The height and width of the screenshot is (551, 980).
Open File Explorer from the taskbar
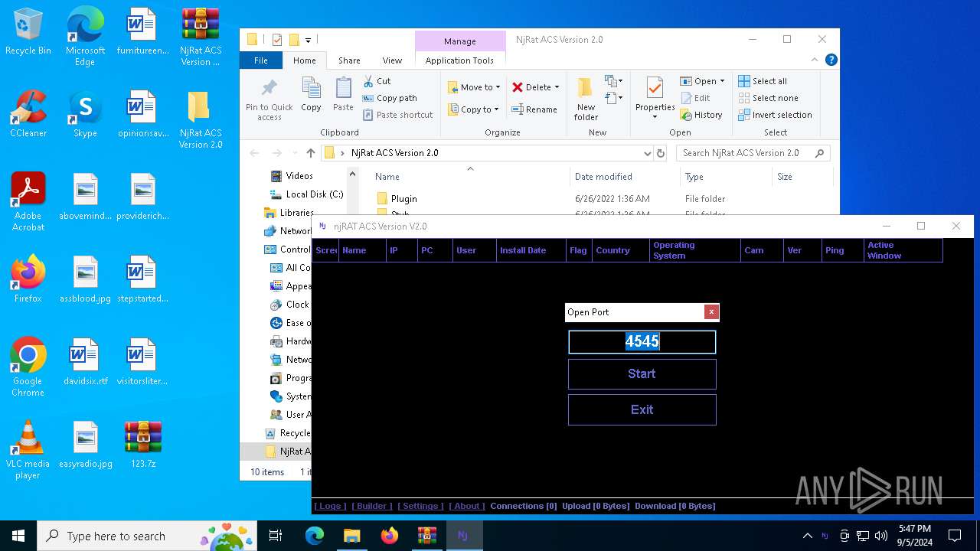pyautogui.click(x=351, y=536)
